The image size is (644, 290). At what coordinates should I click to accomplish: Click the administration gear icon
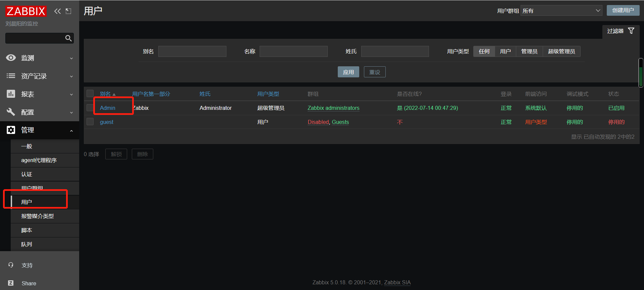click(x=11, y=130)
